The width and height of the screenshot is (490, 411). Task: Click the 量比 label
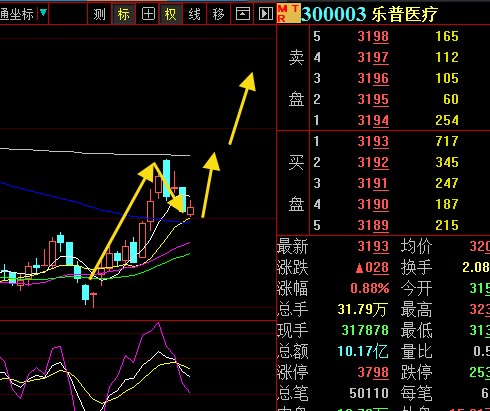tap(416, 352)
